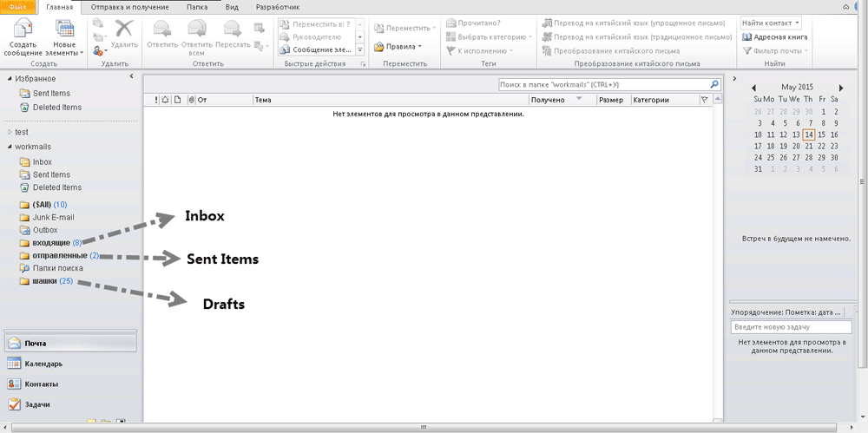Go to next month in calendar
Image resolution: width=868 pixels, height=433 pixels.
[x=841, y=88]
